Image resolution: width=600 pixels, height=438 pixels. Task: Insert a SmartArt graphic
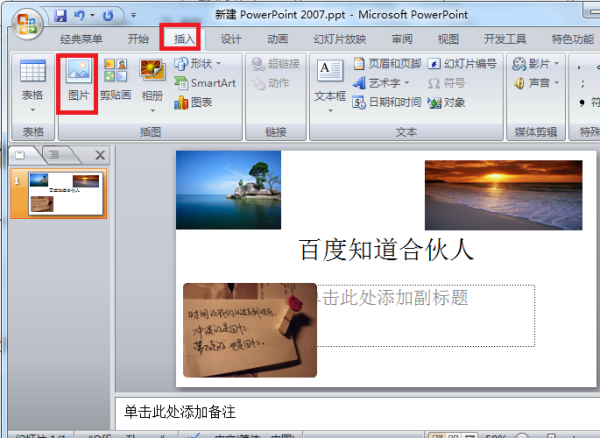[x=205, y=83]
